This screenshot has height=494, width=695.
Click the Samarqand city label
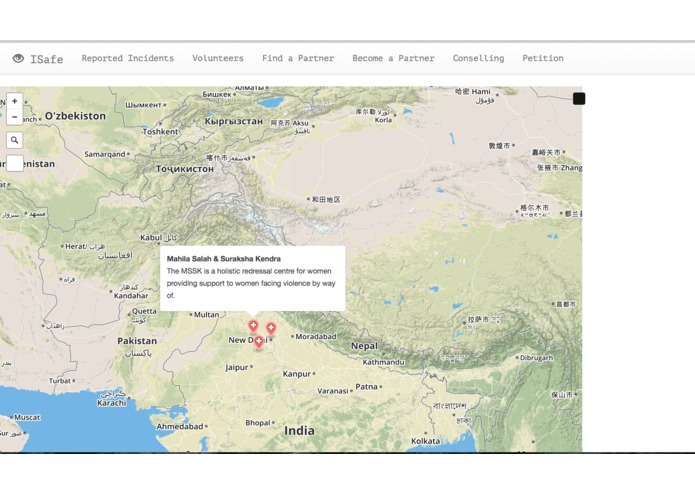(x=105, y=154)
